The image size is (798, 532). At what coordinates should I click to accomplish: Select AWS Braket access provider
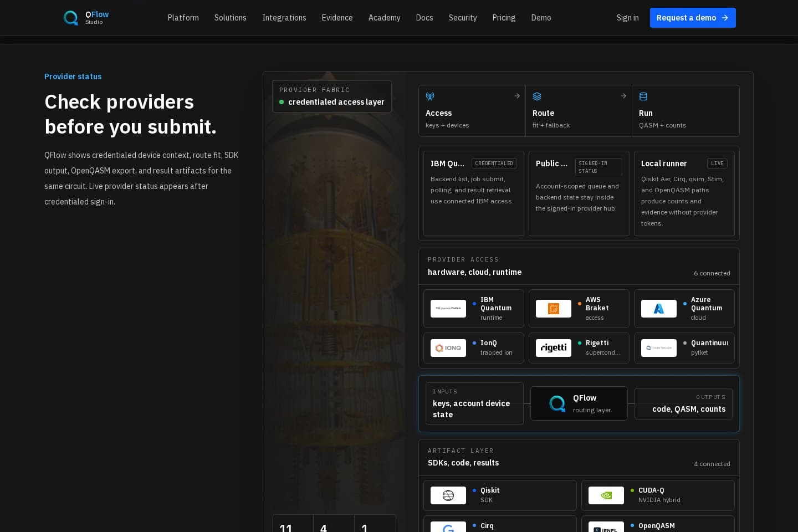(x=579, y=309)
